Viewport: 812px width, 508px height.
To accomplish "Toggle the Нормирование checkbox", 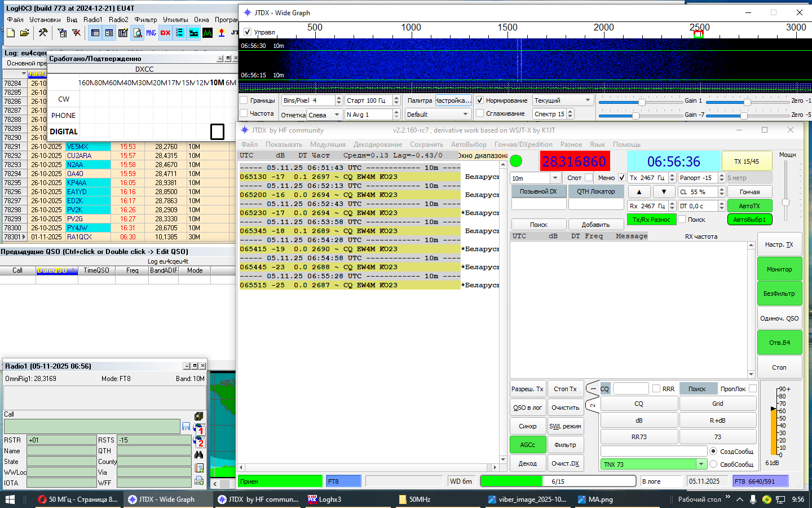I will coord(480,100).
